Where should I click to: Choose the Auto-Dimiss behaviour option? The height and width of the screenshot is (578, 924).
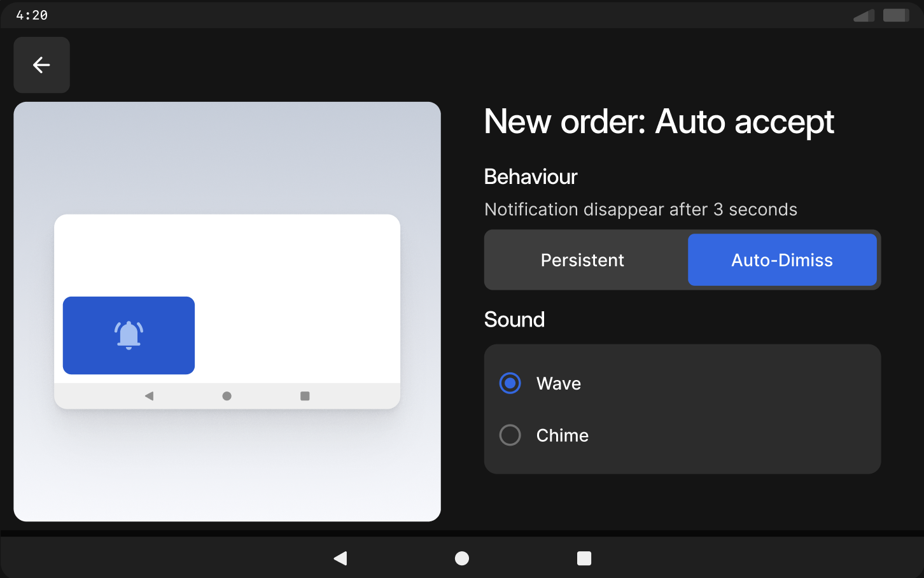tap(781, 260)
